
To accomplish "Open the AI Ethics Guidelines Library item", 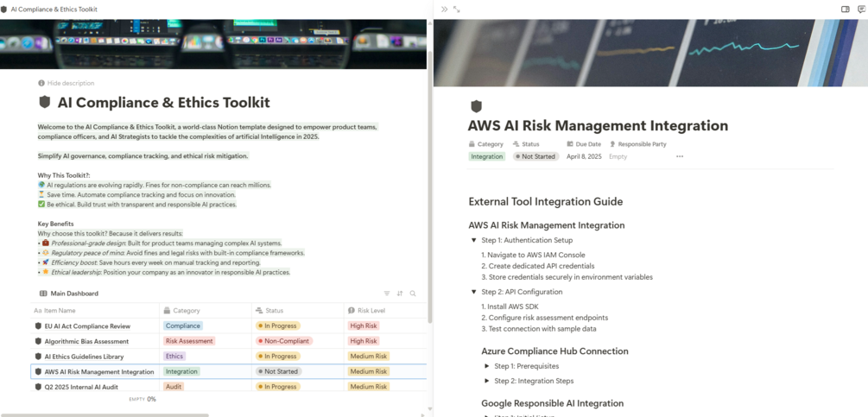I will [x=84, y=357].
